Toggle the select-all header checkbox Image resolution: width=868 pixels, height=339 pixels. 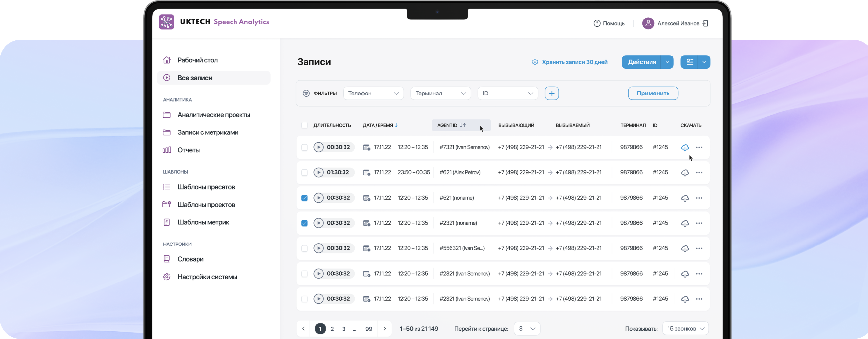click(304, 125)
